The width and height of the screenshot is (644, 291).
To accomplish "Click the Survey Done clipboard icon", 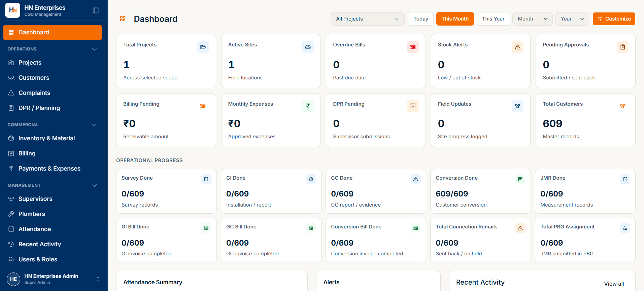I will (206, 179).
